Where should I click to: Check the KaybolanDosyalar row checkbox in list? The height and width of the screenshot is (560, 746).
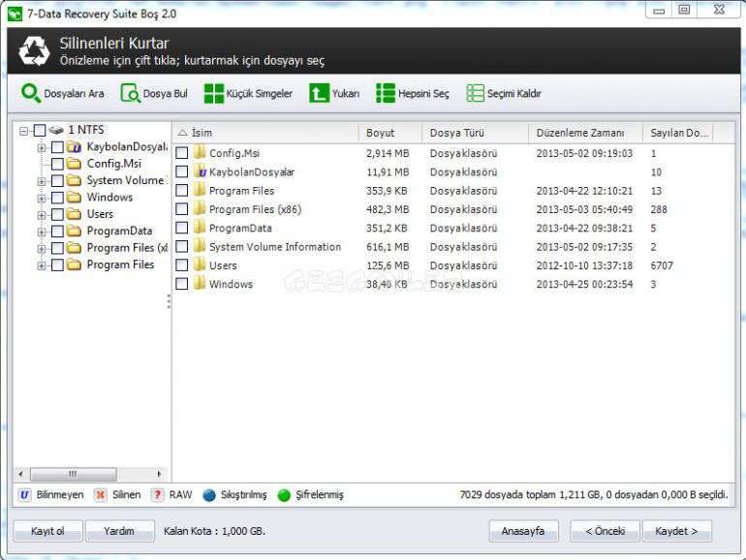pyautogui.click(x=182, y=171)
